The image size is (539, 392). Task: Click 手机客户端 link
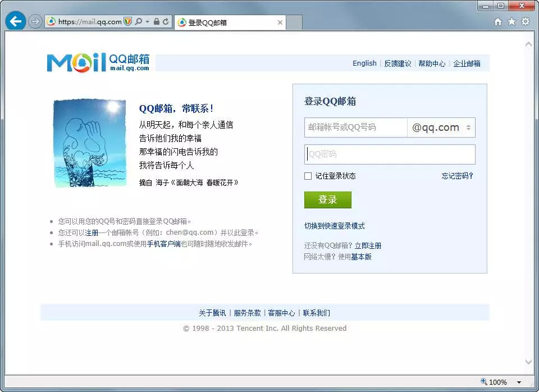point(163,244)
